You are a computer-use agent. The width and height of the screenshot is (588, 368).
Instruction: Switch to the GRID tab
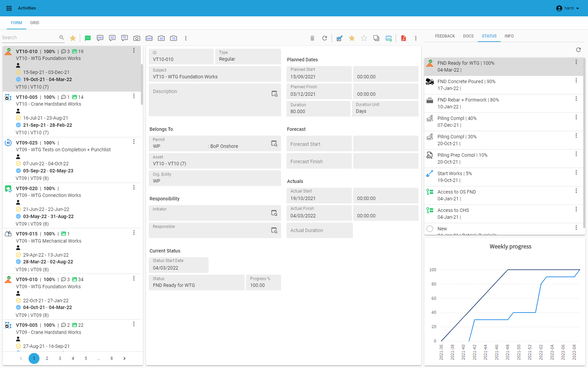click(x=34, y=23)
